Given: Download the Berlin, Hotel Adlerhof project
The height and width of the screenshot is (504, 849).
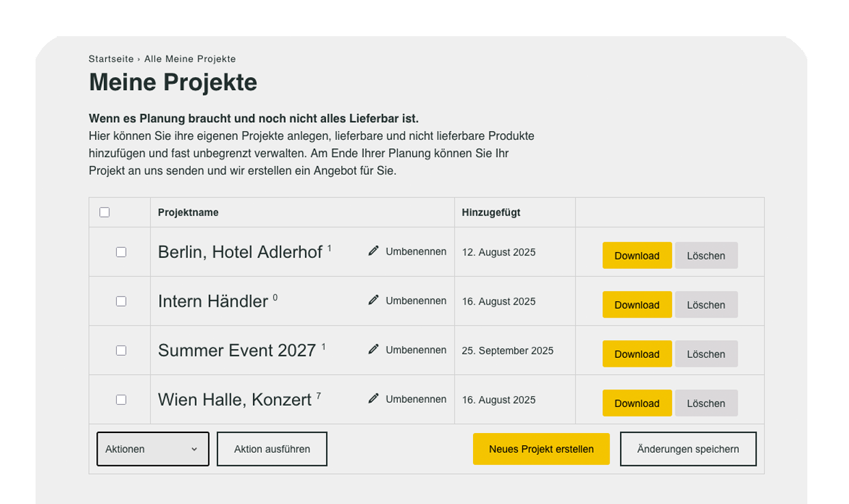Looking at the screenshot, I should pos(636,255).
